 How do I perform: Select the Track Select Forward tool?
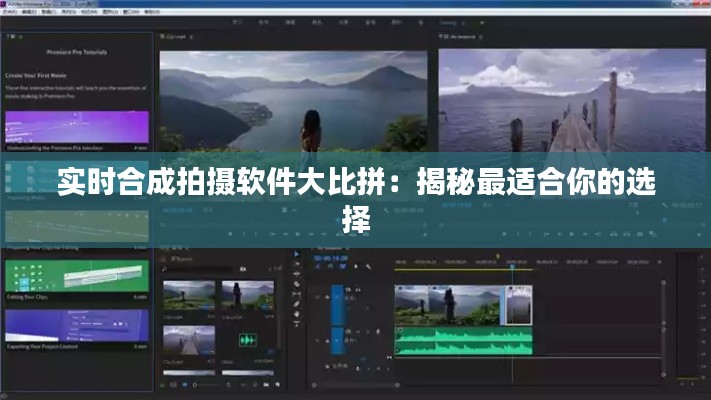click(296, 264)
